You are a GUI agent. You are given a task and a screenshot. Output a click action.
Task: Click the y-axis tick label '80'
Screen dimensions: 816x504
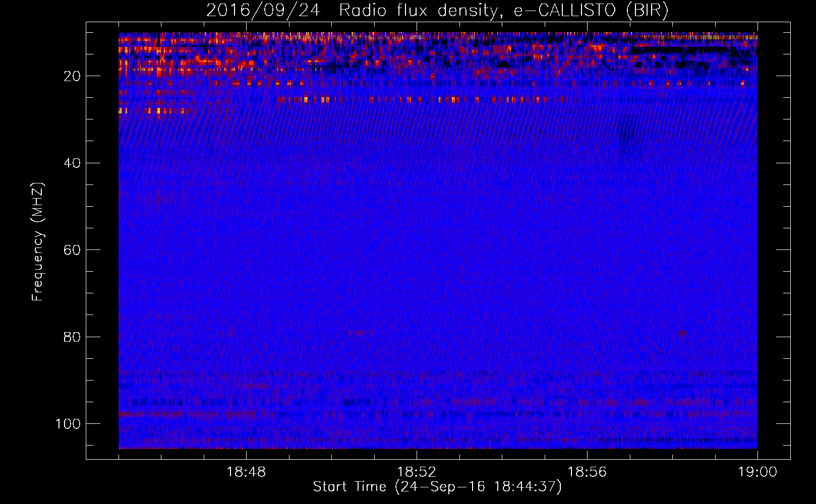pyautogui.click(x=73, y=337)
